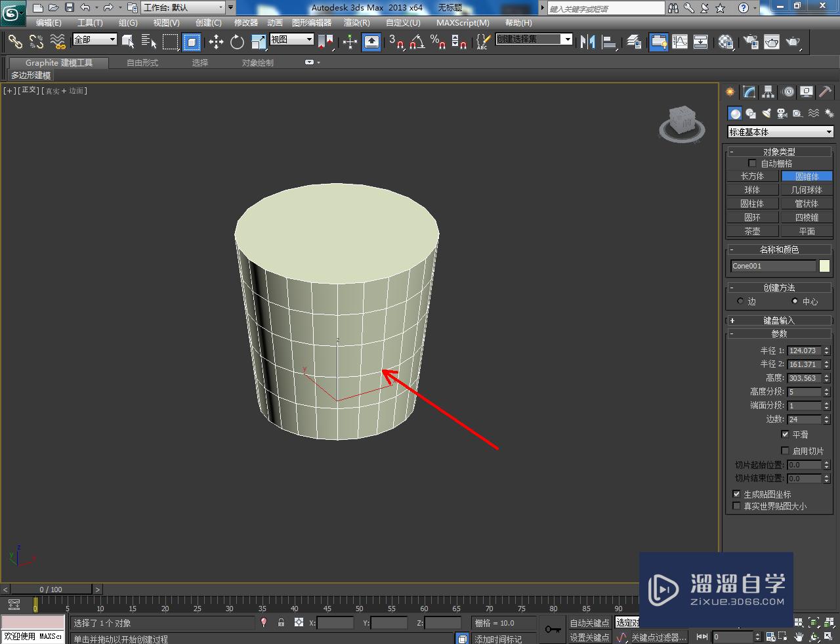840x644 pixels.
Task: Click the 球体 primitive button
Action: [753, 190]
